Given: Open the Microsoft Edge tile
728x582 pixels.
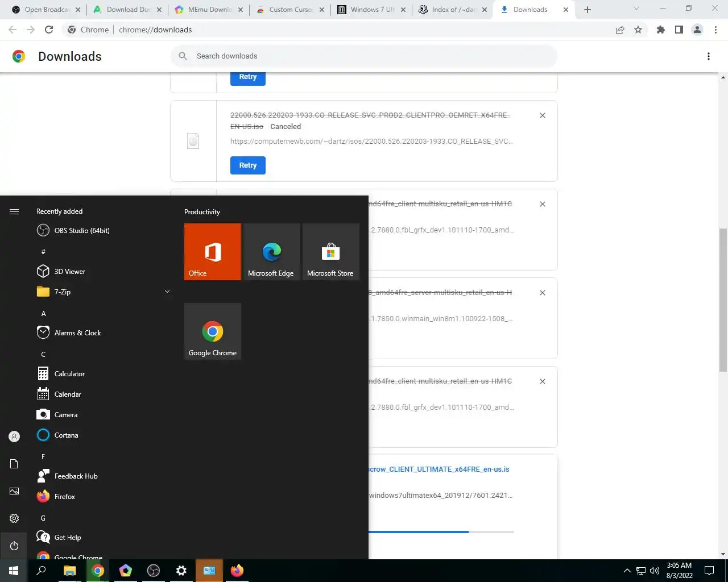Looking at the screenshot, I should point(272,252).
